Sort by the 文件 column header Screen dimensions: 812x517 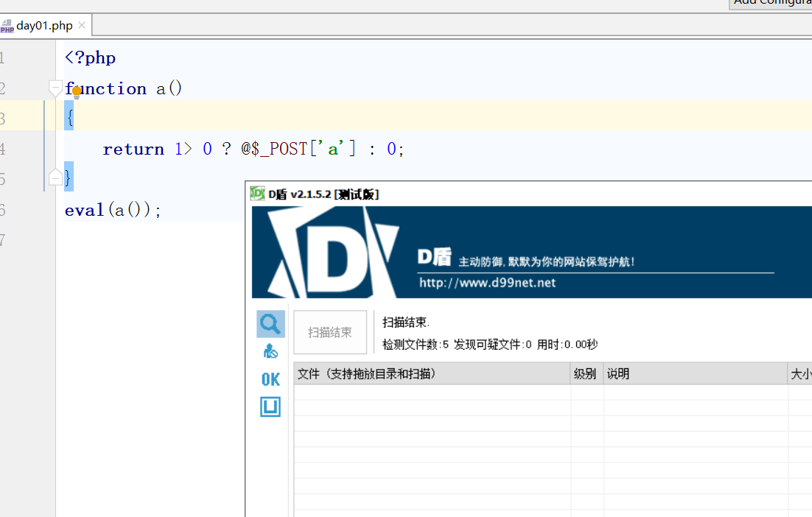[432, 373]
